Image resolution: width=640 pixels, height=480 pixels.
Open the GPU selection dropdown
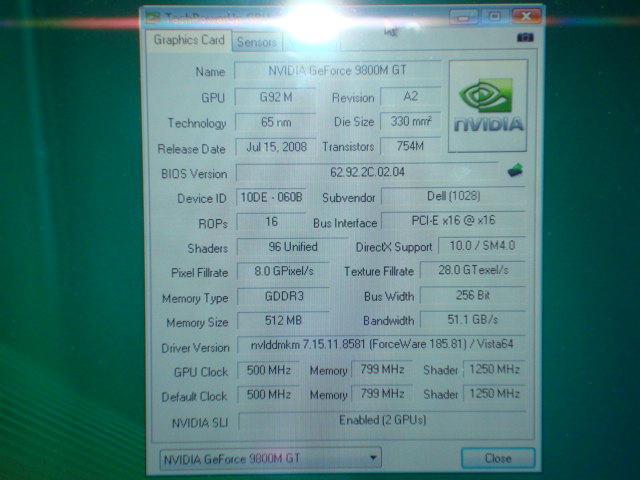[x=271, y=458]
